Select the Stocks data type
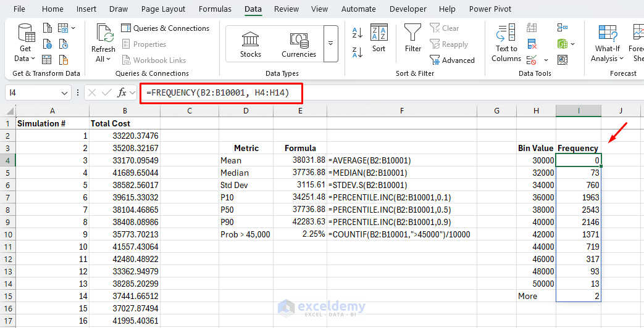Image resolution: width=644 pixels, height=328 pixels. point(251,44)
